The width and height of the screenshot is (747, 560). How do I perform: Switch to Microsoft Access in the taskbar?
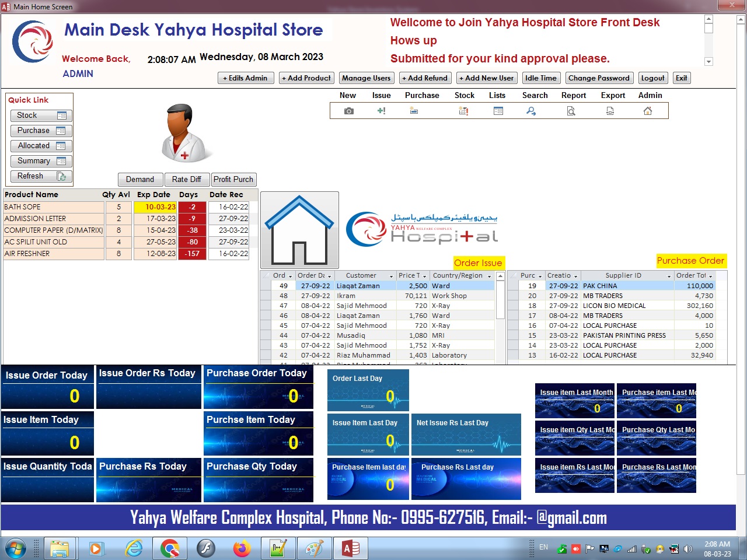tap(351, 548)
